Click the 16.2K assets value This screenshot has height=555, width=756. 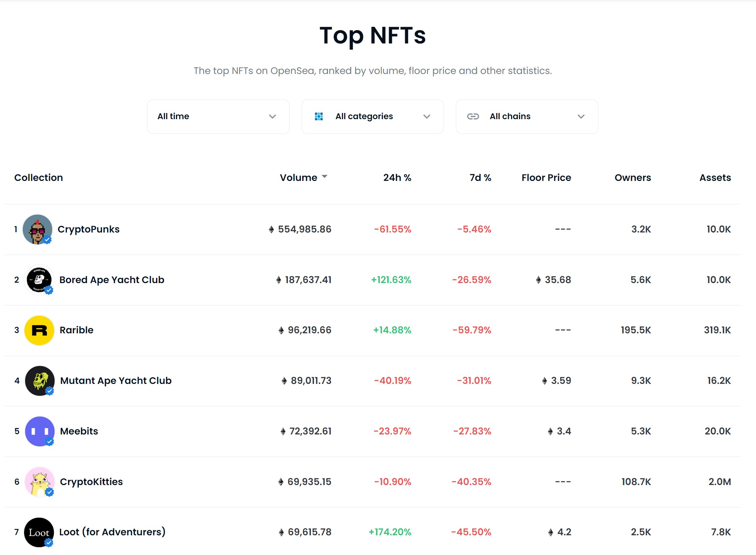pyautogui.click(x=719, y=381)
